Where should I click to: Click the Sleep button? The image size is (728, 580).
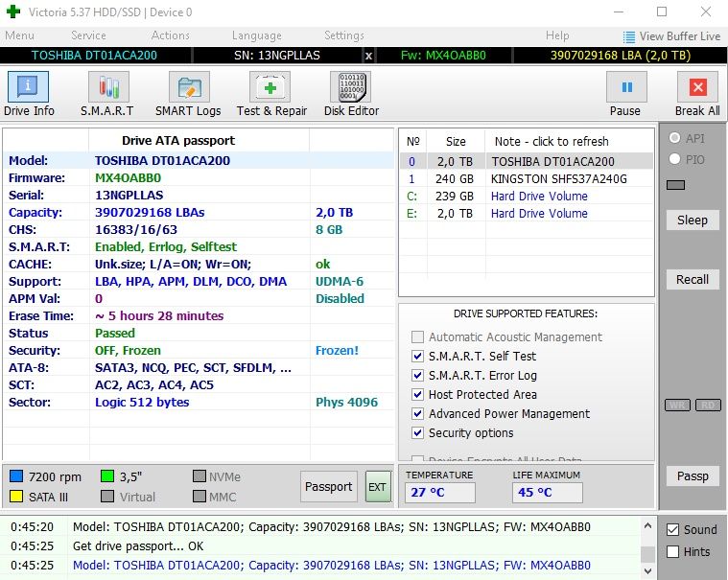tap(693, 220)
